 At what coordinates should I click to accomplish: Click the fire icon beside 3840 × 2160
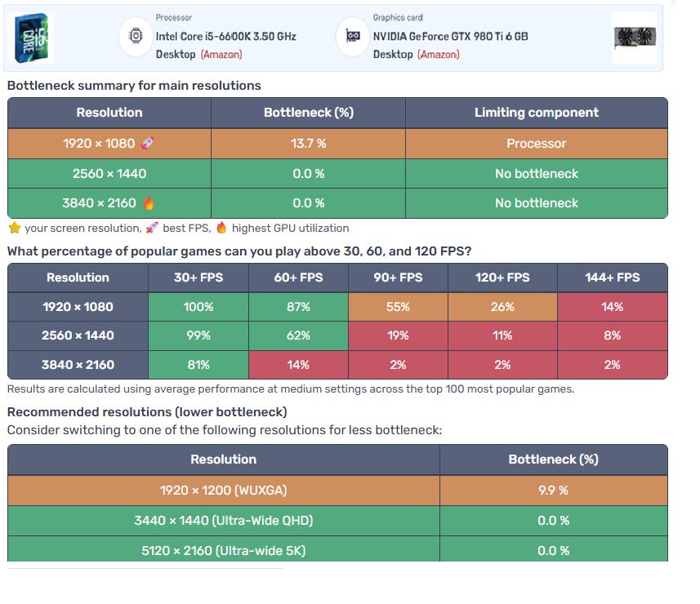tap(149, 203)
